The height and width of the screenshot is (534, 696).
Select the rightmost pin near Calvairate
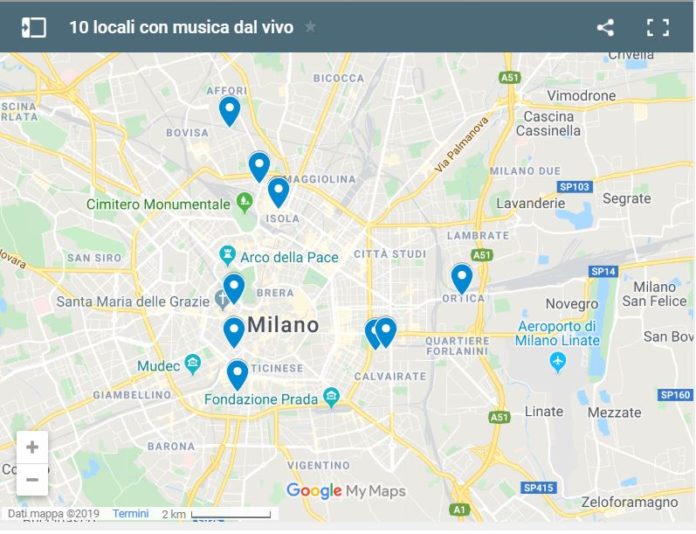coord(386,332)
